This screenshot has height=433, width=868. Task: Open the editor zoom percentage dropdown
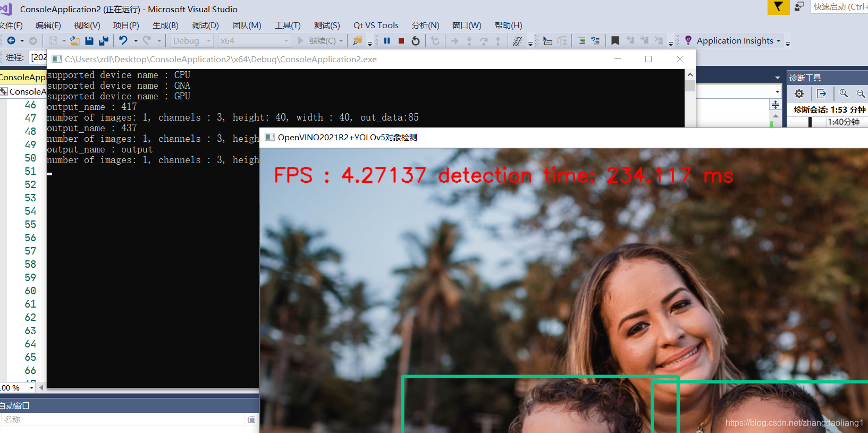click(x=31, y=388)
